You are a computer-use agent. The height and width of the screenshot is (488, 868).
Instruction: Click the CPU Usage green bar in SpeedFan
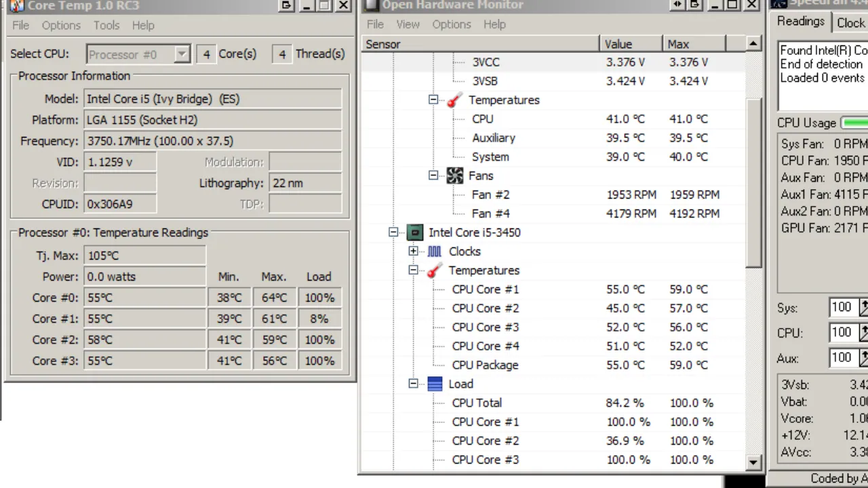click(854, 123)
